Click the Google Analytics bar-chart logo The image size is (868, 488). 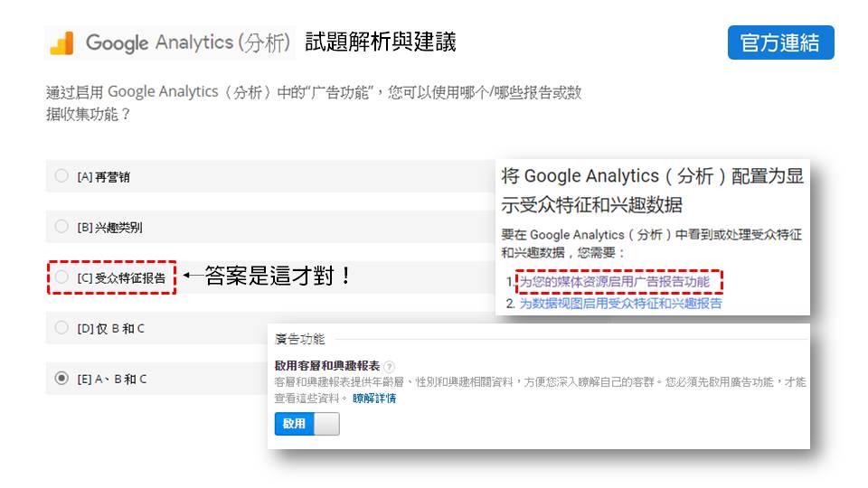click(61, 43)
